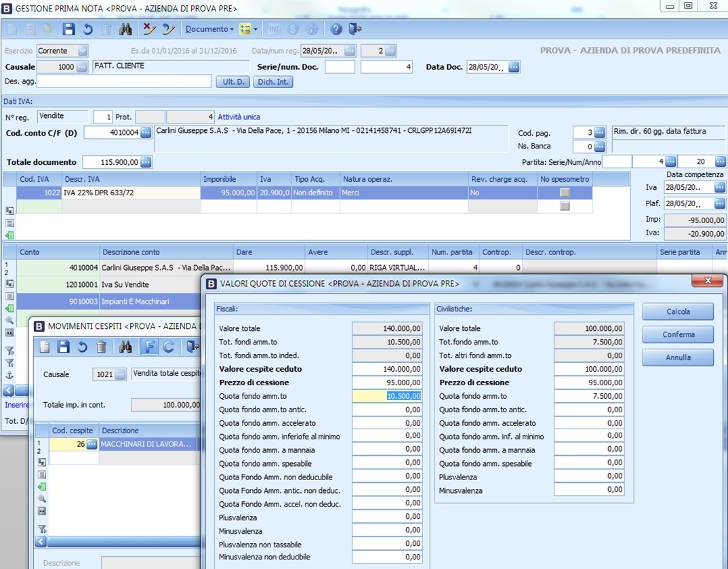Open the Esercizio Corrente dropdown
This screenshot has width=728, height=569.
pos(83,51)
